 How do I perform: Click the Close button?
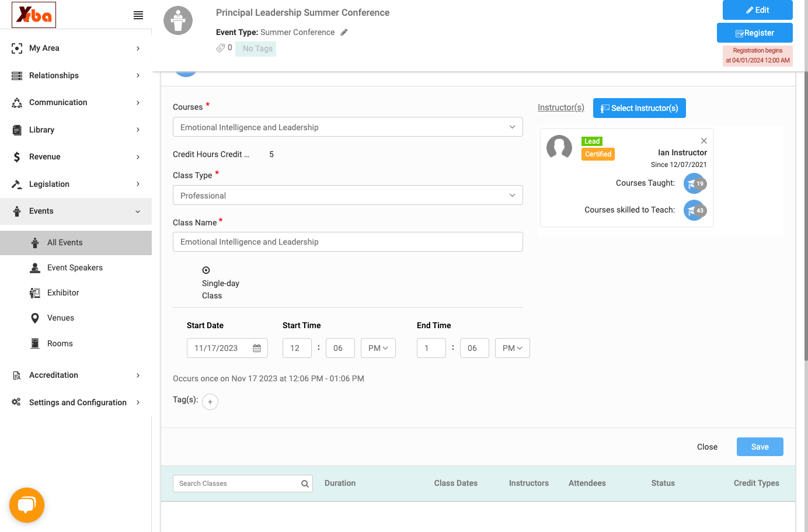[707, 447]
